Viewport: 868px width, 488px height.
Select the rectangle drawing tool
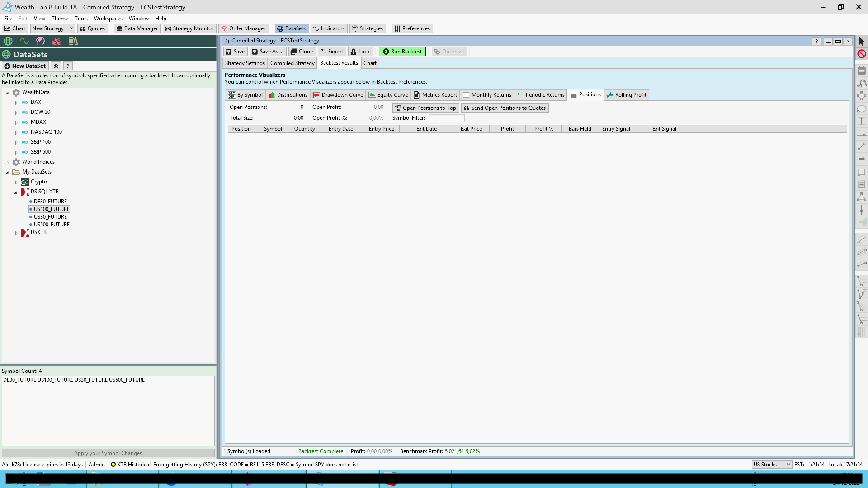pos(862,172)
